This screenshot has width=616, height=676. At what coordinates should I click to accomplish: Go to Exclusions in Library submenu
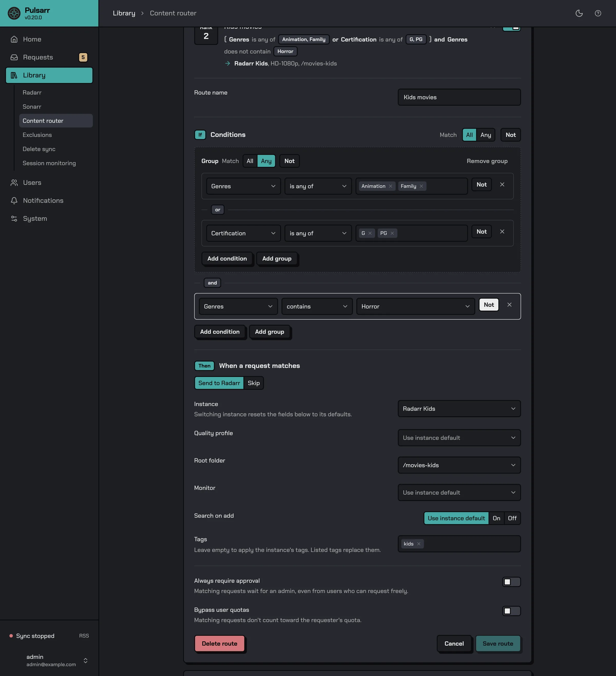[56, 135]
